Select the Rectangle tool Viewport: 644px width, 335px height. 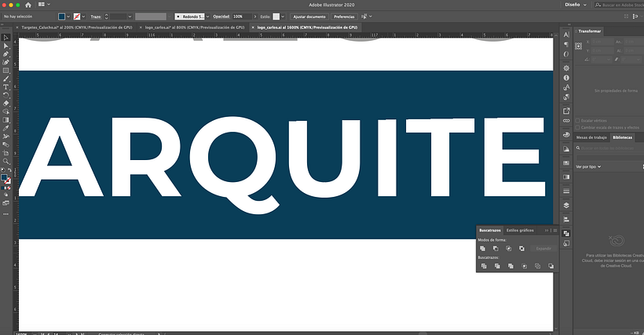click(x=5, y=71)
